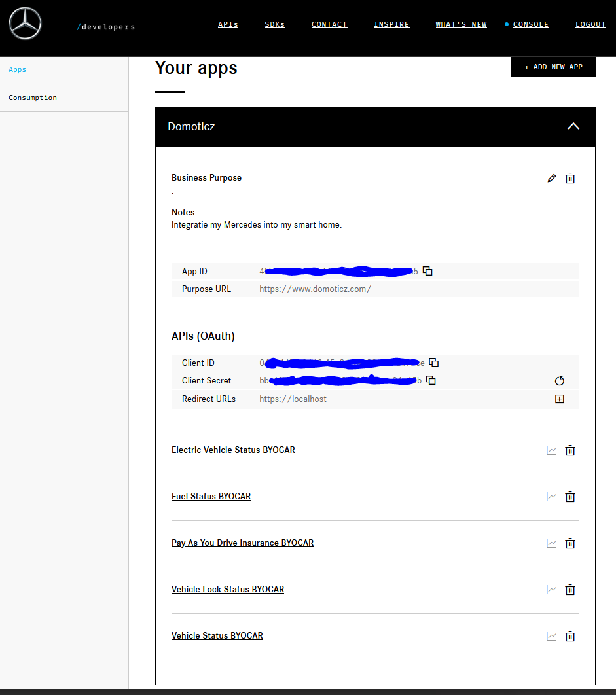Edit the Domoticz app with pencil icon
The height and width of the screenshot is (695, 616).
click(x=551, y=178)
